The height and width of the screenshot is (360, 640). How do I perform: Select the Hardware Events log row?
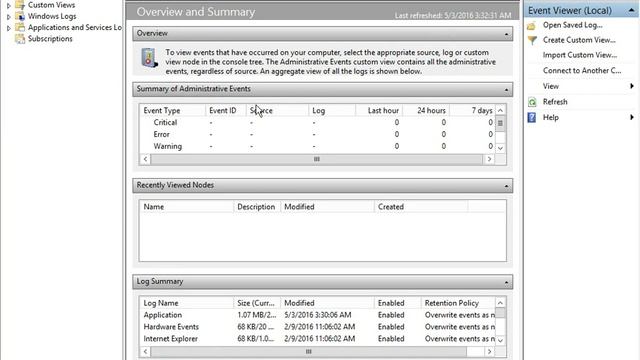click(317, 327)
